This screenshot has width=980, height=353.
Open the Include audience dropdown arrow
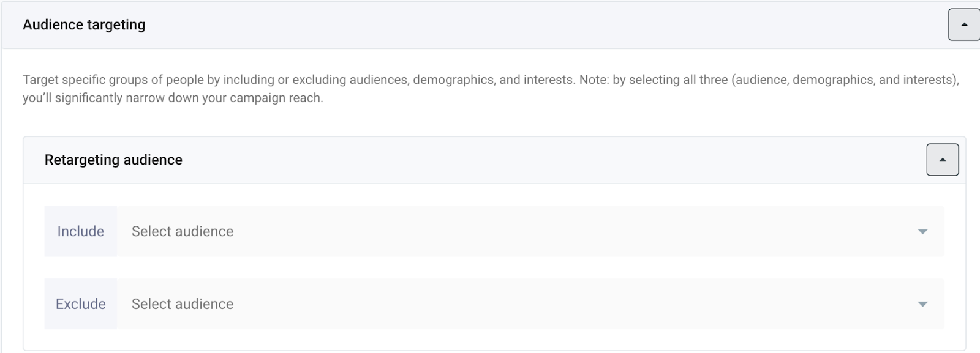click(x=922, y=232)
